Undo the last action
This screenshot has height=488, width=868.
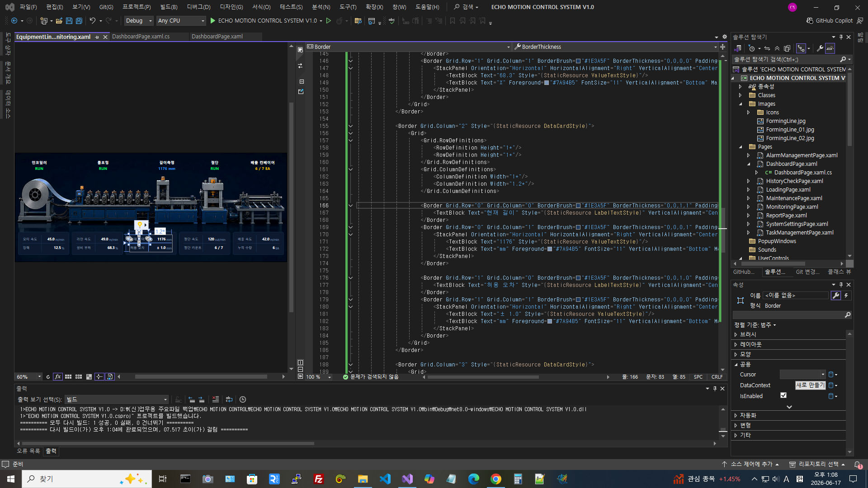pyautogui.click(x=92, y=21)
